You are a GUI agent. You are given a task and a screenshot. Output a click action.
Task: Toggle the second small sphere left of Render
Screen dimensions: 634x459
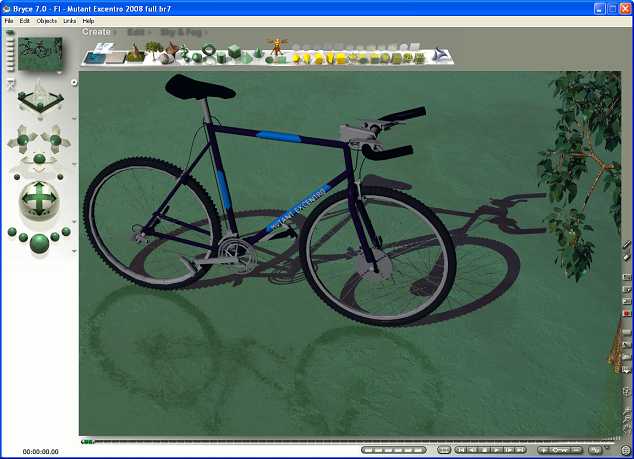(x=23, y=237)
